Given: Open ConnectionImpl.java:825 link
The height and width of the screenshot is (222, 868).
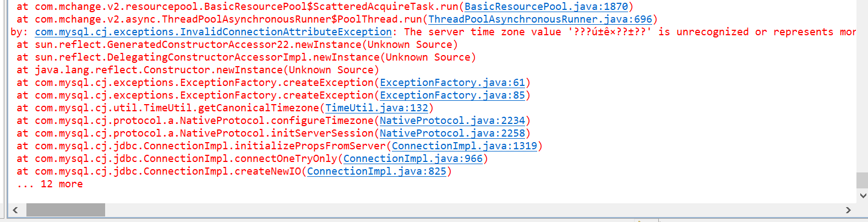Looking at the screenshot, I should 376,171.
